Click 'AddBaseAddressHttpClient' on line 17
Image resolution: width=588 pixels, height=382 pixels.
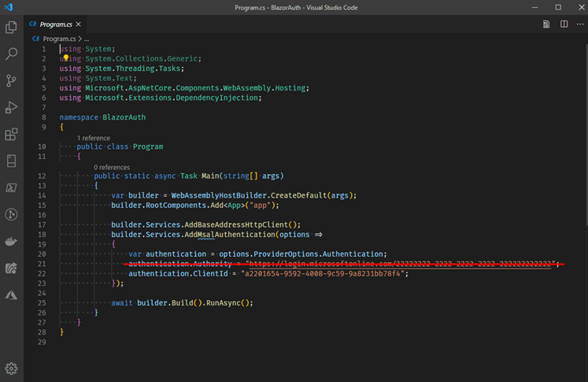[x=236, y=224]
